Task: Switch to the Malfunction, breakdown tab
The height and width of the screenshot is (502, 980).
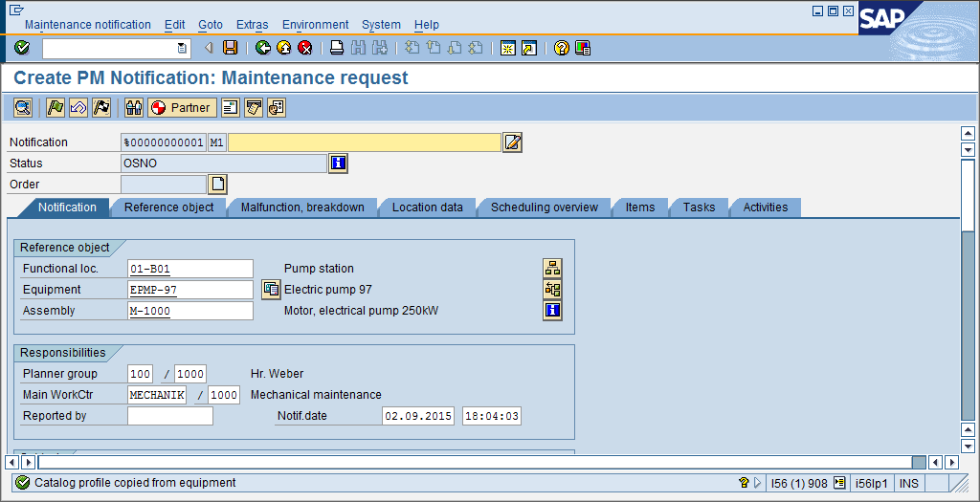Action: tap(302, 207)
